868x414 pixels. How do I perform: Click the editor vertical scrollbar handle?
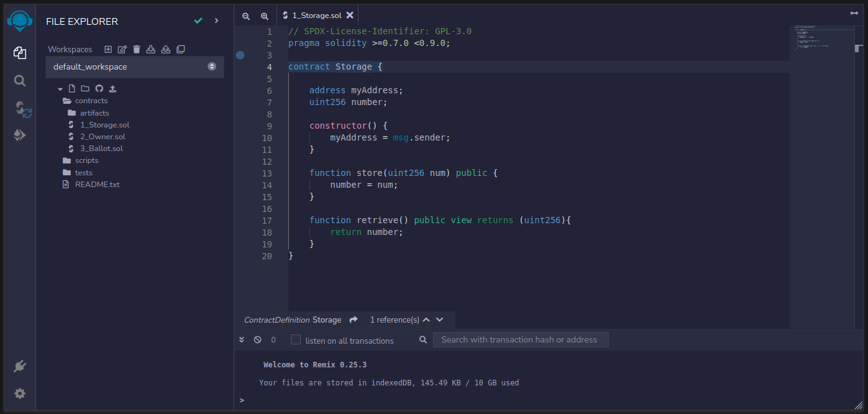coord(859,48)
